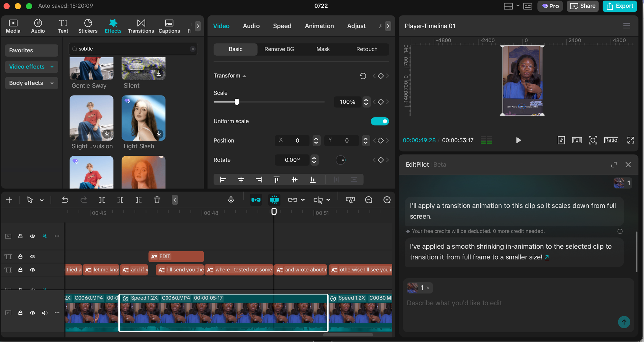Viewport: 644px width, 342px height.
Task: Open the linkage options dropdown
Action: pyautogui.click(x=303, y=200)
